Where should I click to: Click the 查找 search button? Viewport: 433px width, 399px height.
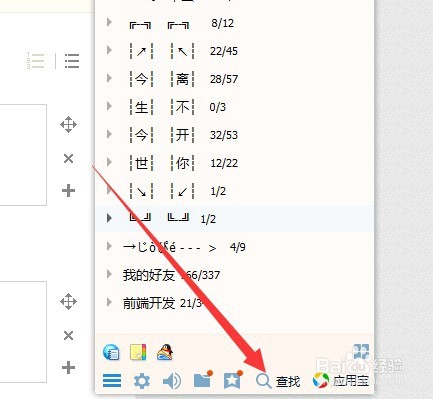(x=278, y=381)
